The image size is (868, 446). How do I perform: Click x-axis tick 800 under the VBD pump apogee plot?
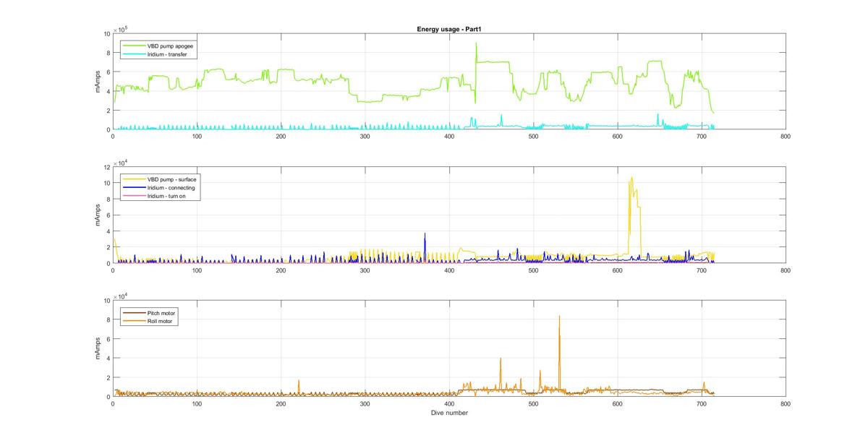click(786, 136)
